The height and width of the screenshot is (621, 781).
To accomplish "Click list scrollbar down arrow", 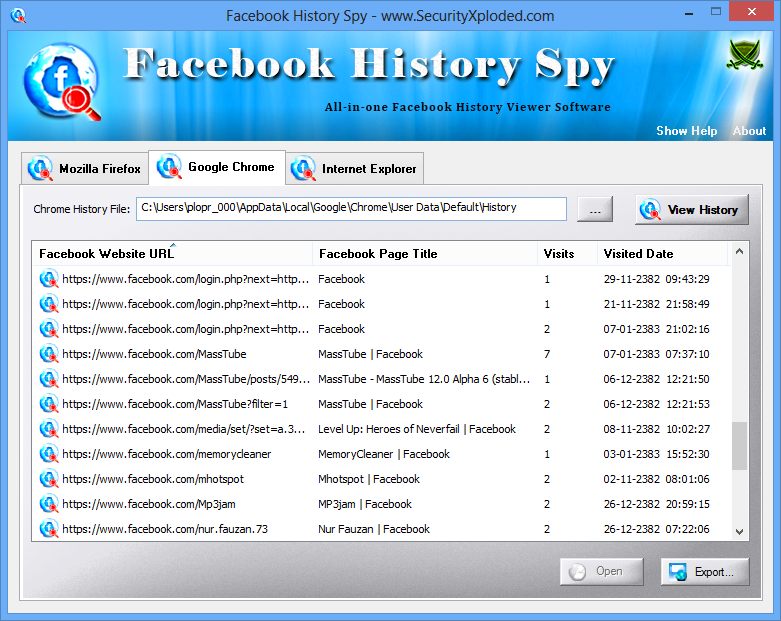I will [739, 531].
